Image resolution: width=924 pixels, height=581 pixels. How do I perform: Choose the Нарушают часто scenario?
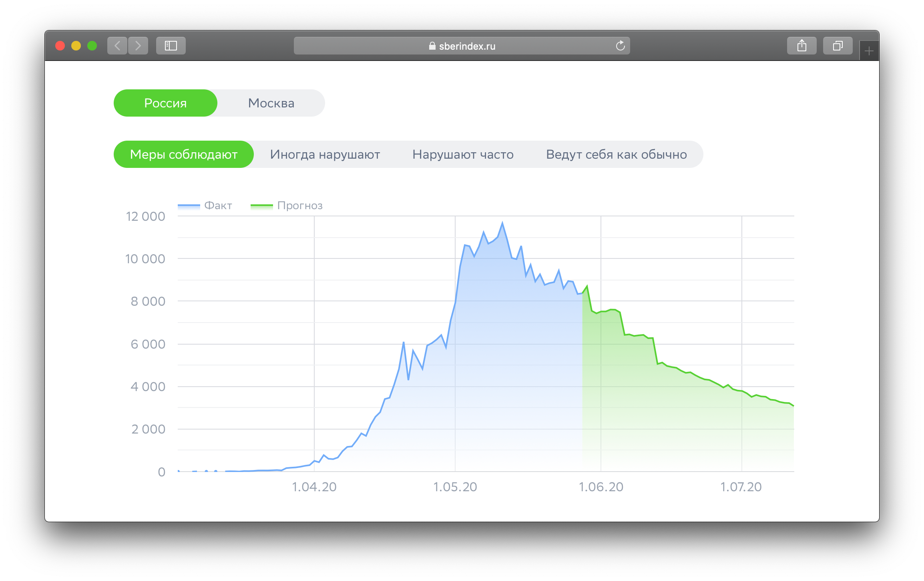point(463,154)
